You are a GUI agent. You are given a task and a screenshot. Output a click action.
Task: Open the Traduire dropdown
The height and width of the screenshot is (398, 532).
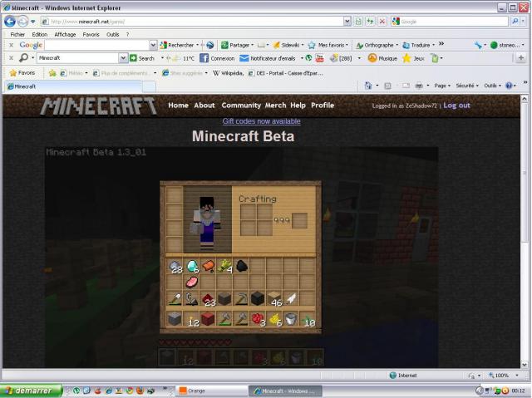pos(433,45)
